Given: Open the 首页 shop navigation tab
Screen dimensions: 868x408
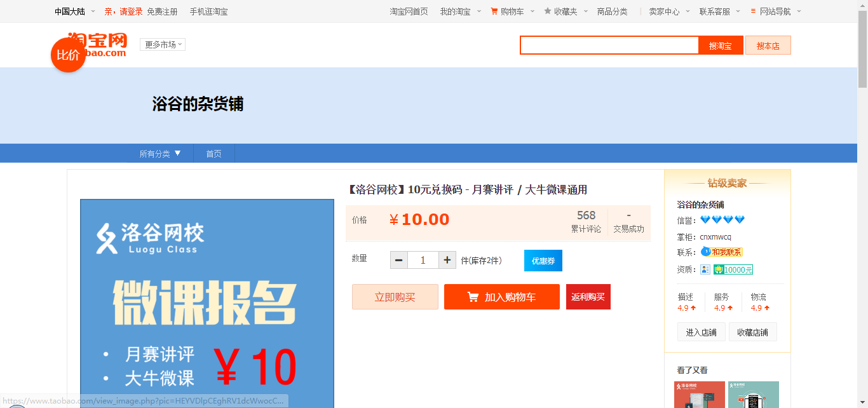Looking at the screenshot, I should (x=214, y=153).
